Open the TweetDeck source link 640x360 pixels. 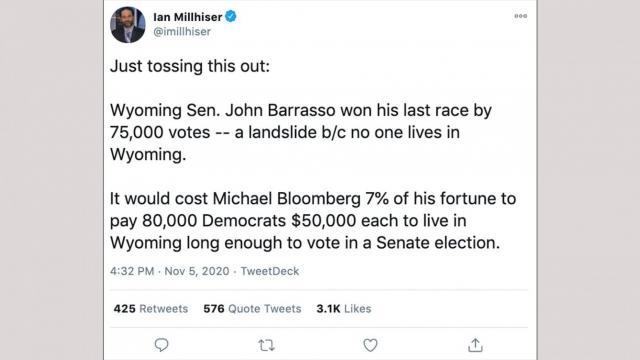point(269,271)
